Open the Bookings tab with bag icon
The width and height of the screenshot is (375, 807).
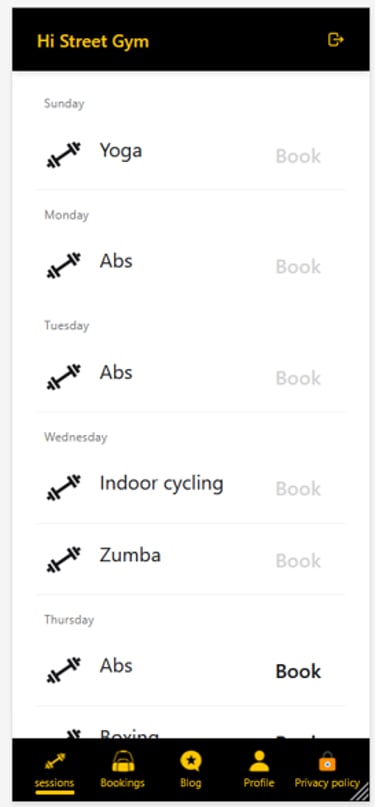(x=122, y=769)
